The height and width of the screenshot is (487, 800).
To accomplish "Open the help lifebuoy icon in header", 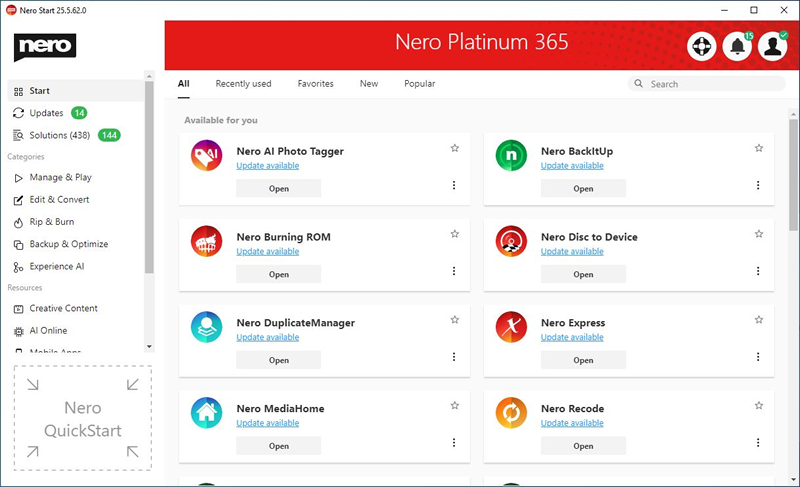I will [x=702, y=46].
